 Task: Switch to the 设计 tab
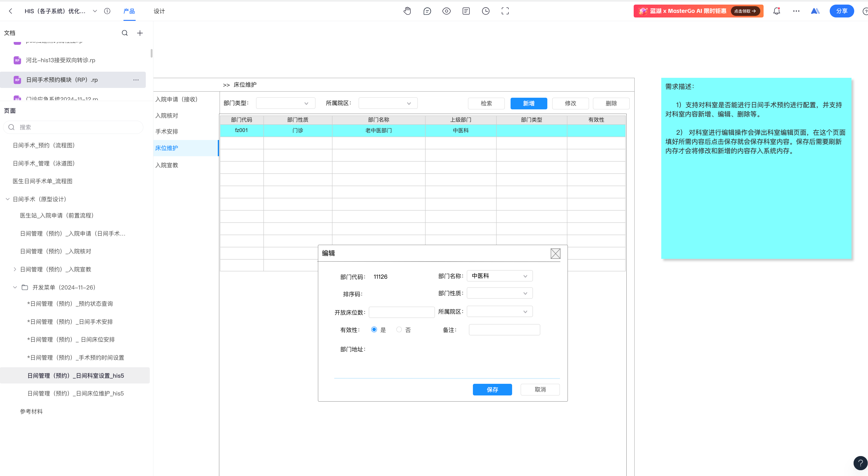click(x=159, y=11)
